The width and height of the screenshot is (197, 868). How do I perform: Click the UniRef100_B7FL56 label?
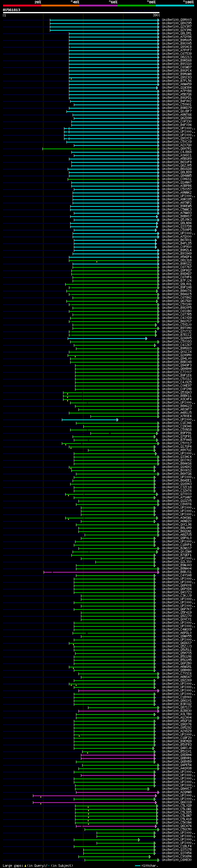177,81
